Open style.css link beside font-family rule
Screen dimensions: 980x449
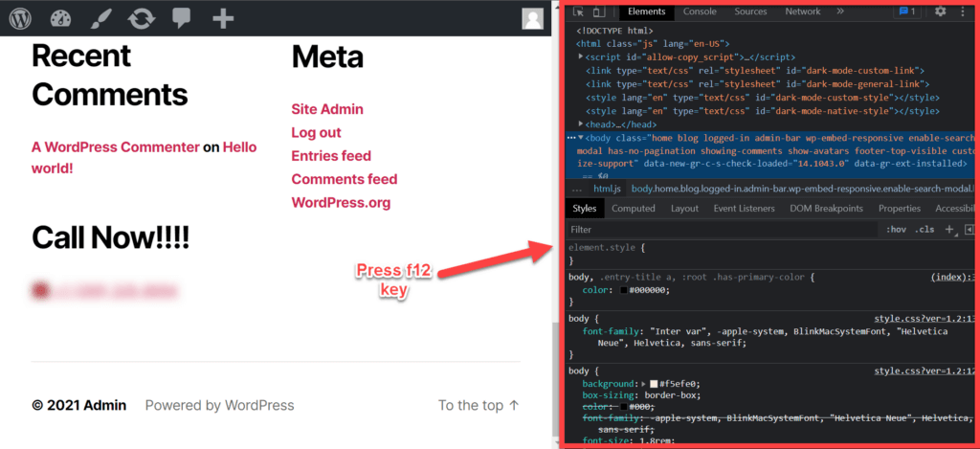[925, 318]
